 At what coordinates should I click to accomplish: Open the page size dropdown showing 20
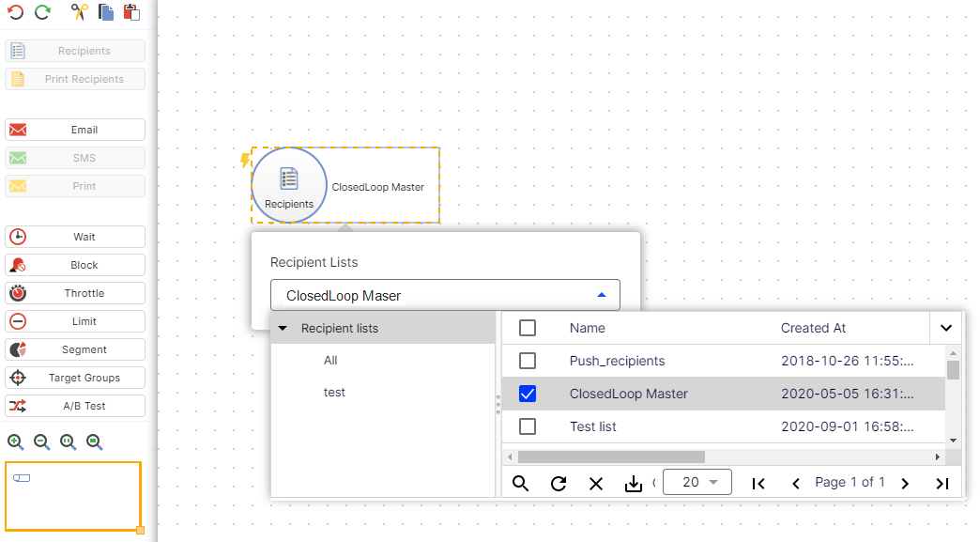pos(697,482)
